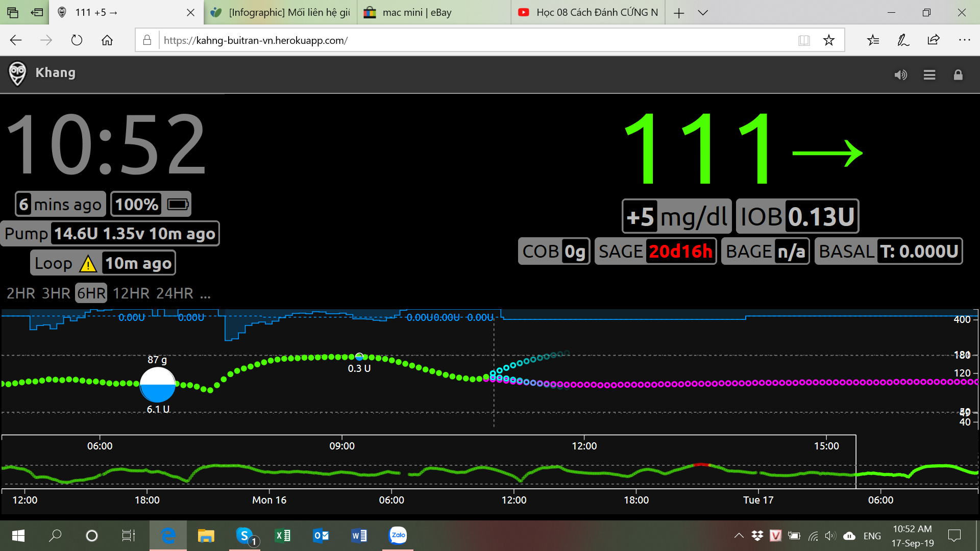
Task: Click the COB 0g pill
Action: coord(554,251)
